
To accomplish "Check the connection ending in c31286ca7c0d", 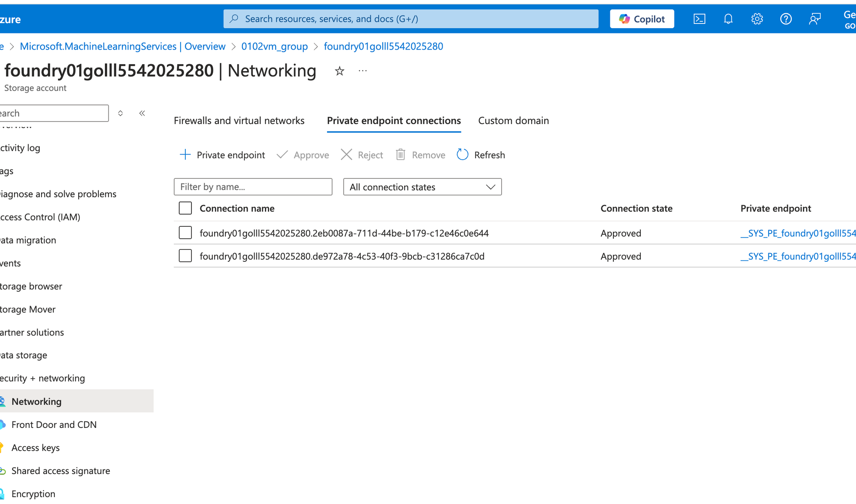I will (x=185, y=256).
